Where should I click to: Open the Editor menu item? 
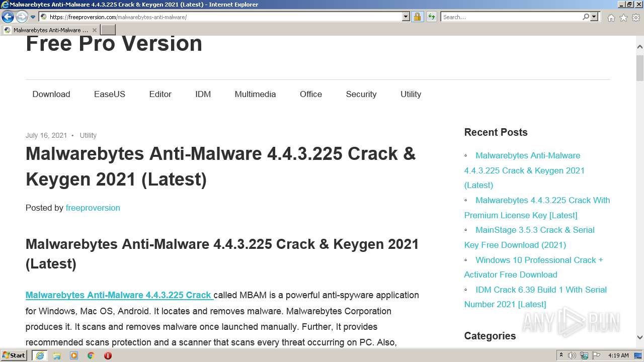160,94
